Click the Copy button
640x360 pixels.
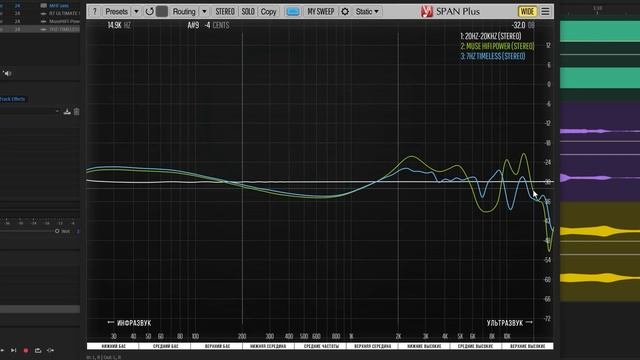point(268,11)
